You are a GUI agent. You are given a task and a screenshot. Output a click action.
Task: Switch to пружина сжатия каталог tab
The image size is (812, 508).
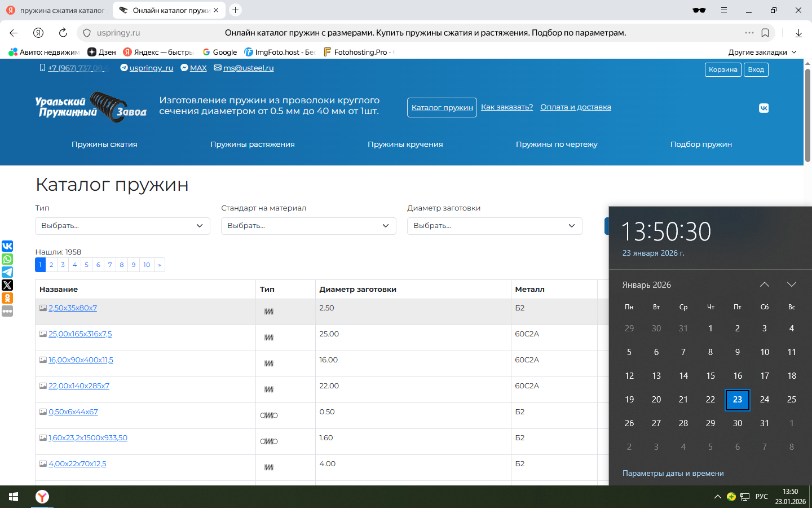point(56,10)
